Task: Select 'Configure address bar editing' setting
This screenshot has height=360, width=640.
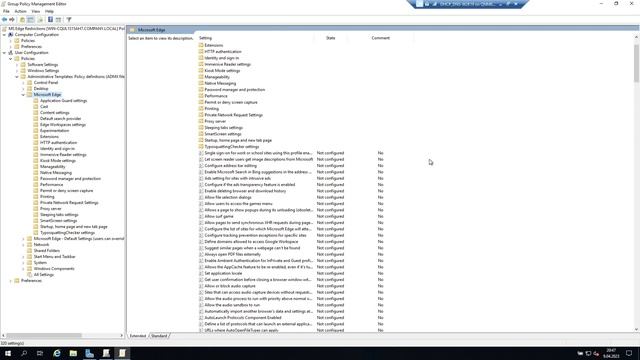Action: click(x=231, y=166)
